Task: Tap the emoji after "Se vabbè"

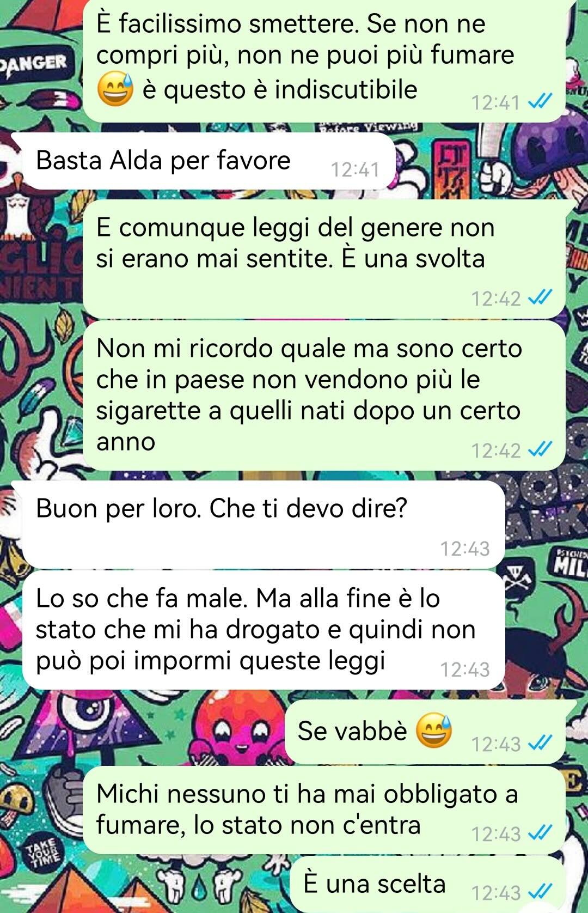Action: (x=434, y=730)
